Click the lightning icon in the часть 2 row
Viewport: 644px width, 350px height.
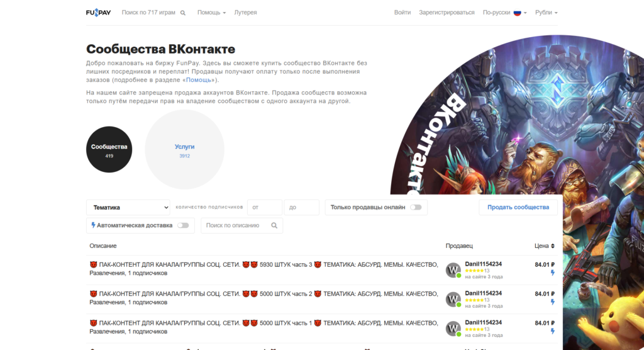click(x=552, y=302)
